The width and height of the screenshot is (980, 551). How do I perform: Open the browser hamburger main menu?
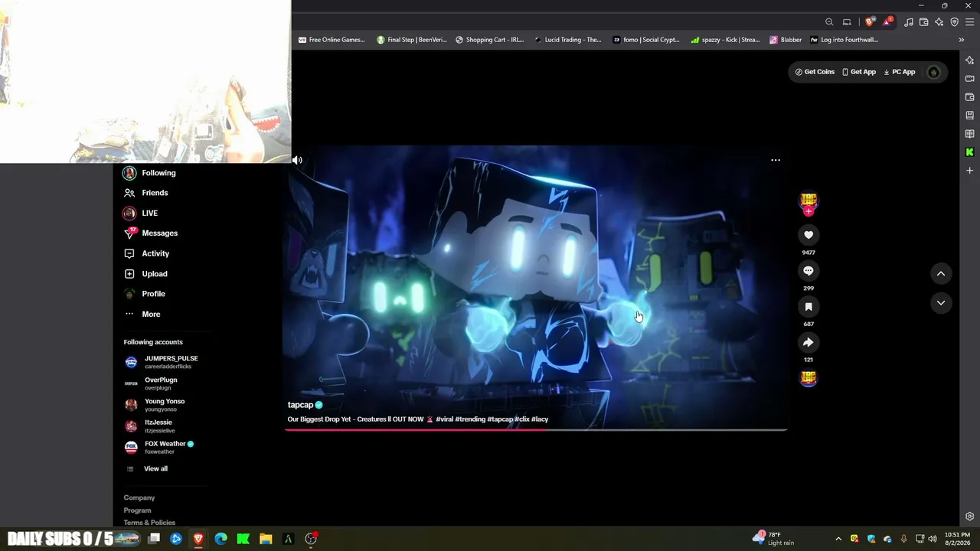pos(969,22)
